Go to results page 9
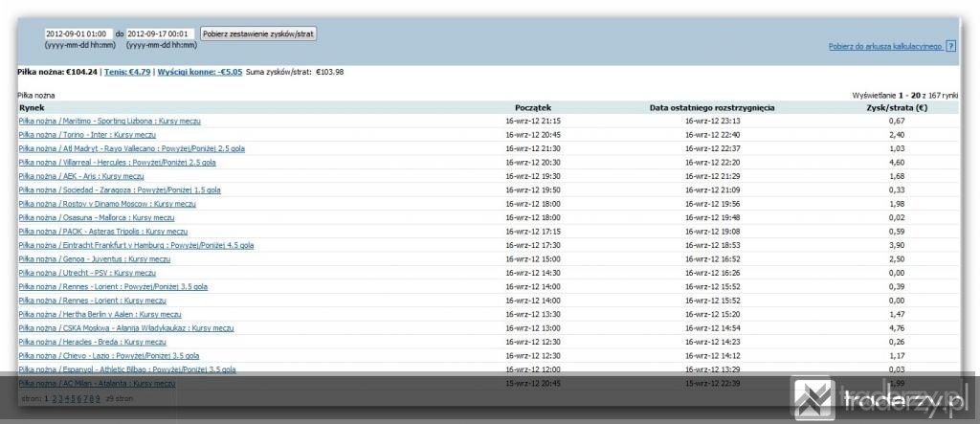980x424 pixels. click(98, 398)
